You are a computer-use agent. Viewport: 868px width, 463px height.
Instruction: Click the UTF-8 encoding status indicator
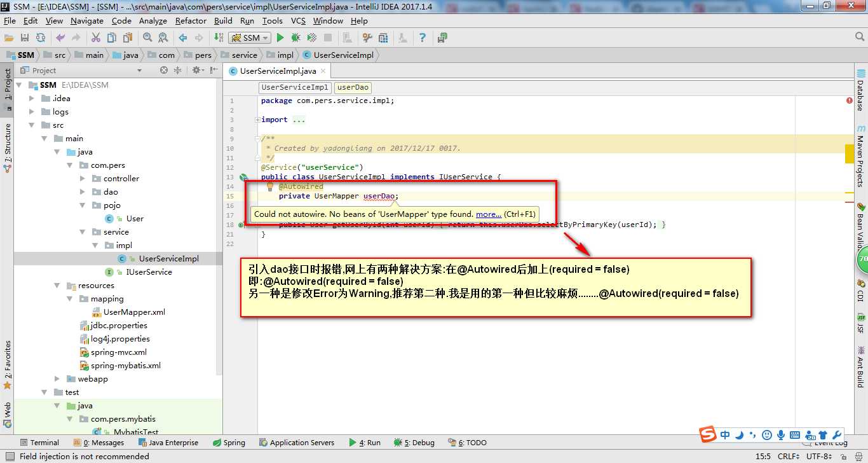coord(820,457)
